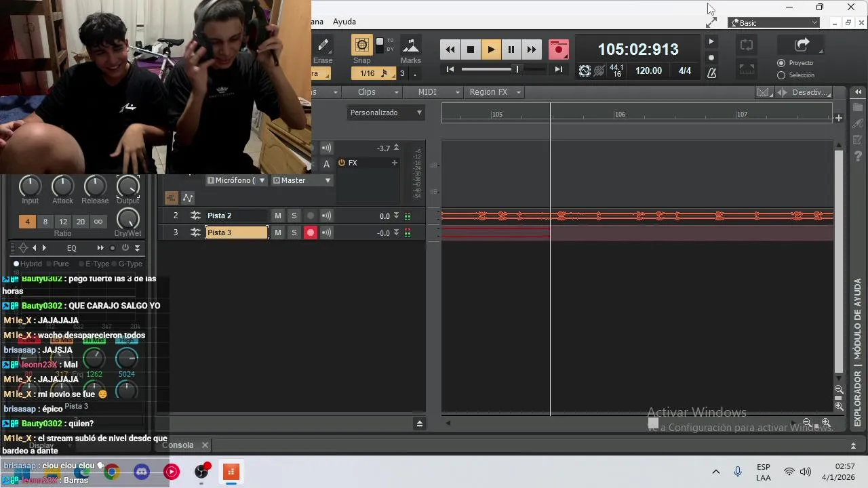Open Discord from the taskbar
868x488 pixels.
(x=142, y=471)
